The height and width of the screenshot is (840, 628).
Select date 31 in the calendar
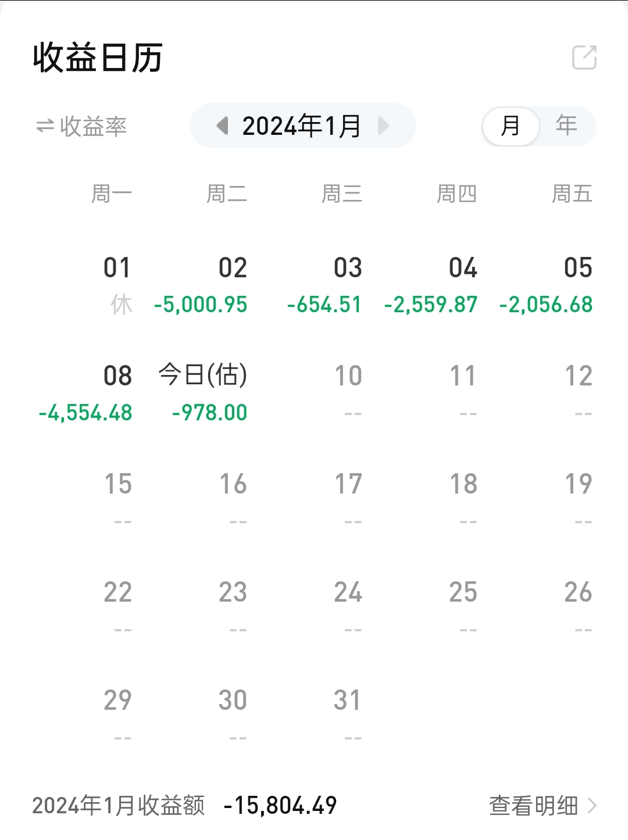pos(348,709)
